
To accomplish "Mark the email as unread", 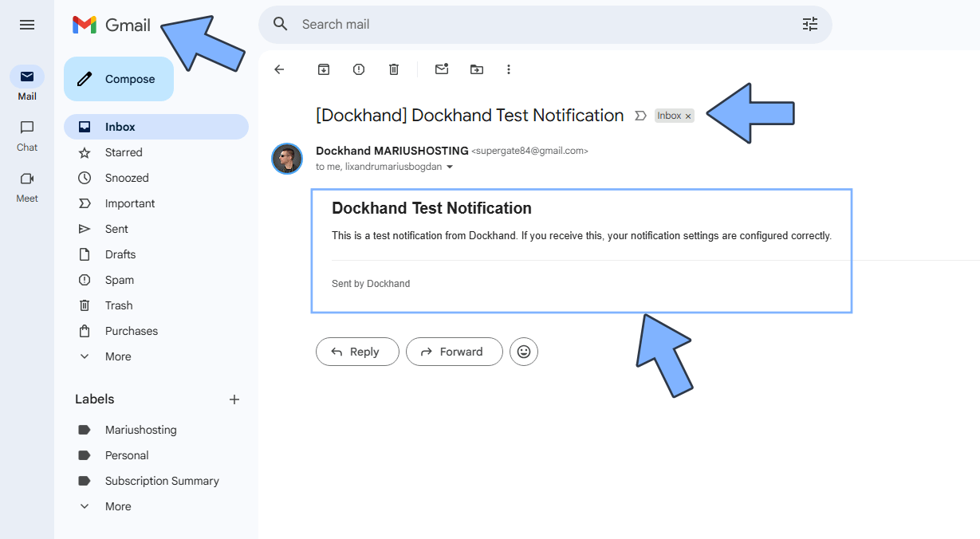I will [x=441, y=69].
